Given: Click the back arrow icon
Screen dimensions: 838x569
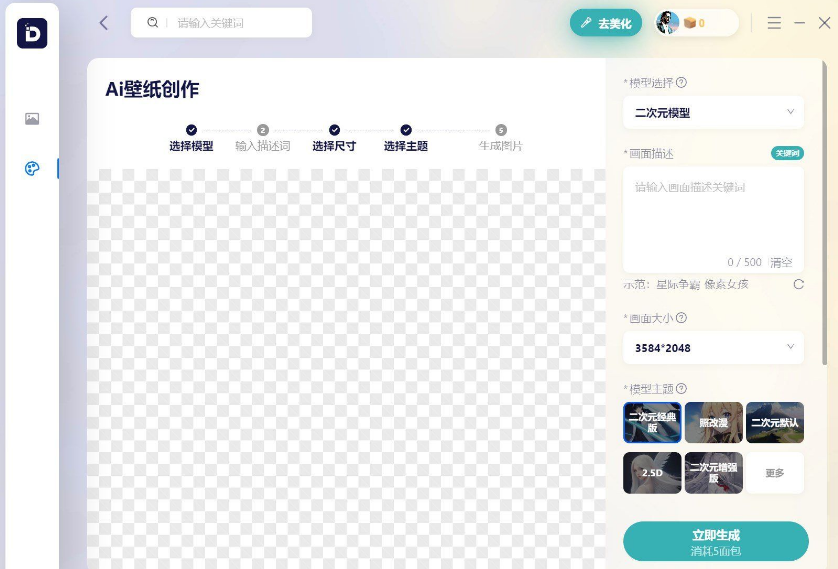Looking at the screenshot, I should [x=104, y=23].
